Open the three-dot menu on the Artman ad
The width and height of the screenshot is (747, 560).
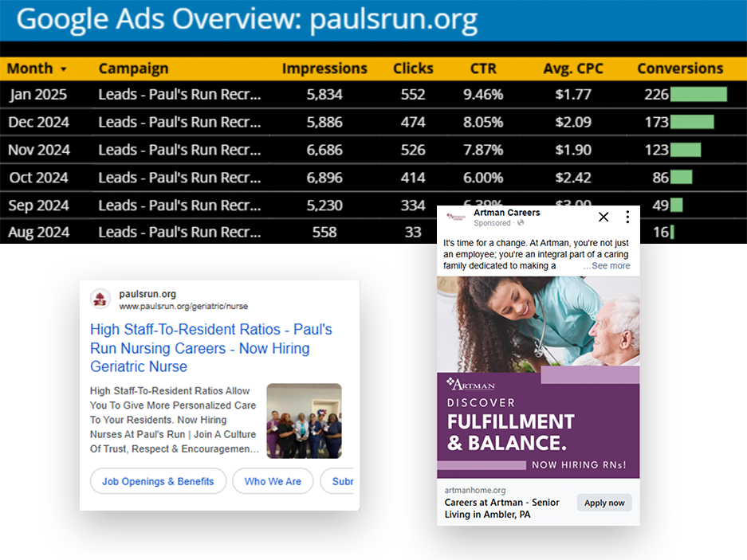pyautogui.click(x=627, y=217)
